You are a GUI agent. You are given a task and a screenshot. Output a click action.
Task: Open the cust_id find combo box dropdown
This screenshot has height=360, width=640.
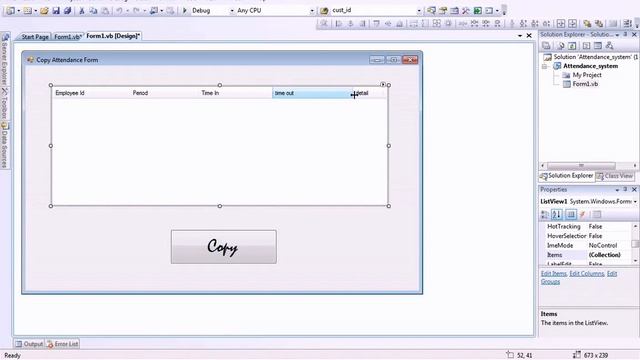tap(419, 11)
